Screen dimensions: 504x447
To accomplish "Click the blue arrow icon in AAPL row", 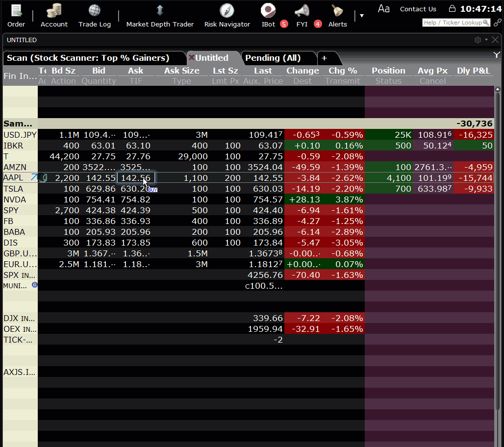I will pyautogui.click(x=34, y=177).
